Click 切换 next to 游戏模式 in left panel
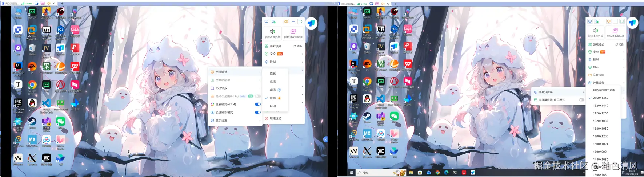Image resolution: width=644 pixels, height=177 pixels. coord(297,46)
